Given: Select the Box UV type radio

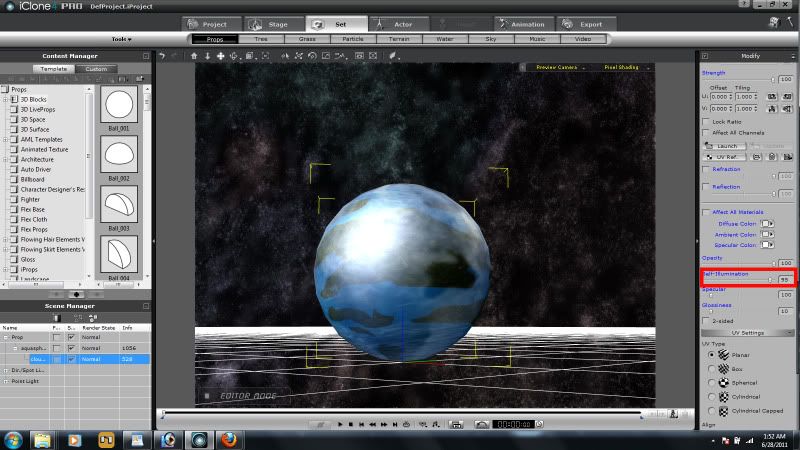Looking at the screenshot, I should (711, 368).
